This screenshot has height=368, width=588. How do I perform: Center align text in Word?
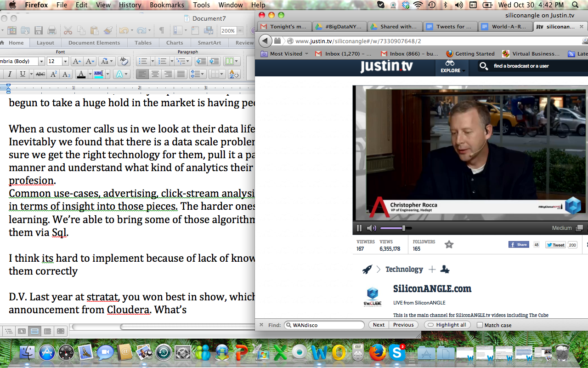(x=155, y=74)
